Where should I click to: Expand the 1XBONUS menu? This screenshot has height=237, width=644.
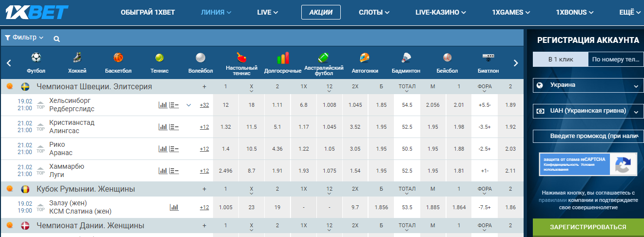[575, 12]
